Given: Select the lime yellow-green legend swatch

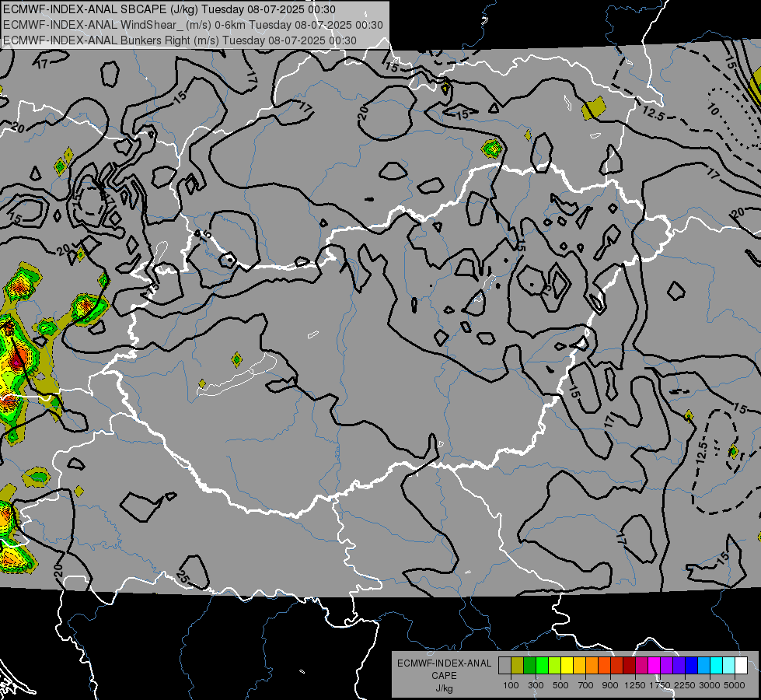Looking at the screenshot, I should pyautogui.click(x=554, y=666).
